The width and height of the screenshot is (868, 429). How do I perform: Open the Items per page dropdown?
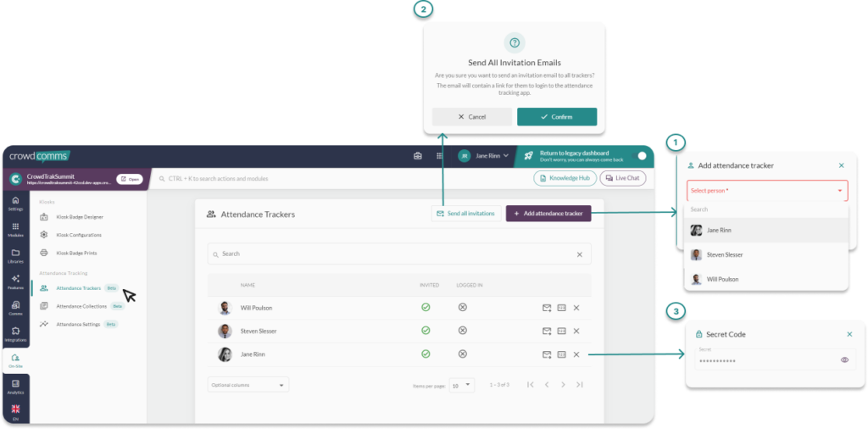(x=462, y=385)
